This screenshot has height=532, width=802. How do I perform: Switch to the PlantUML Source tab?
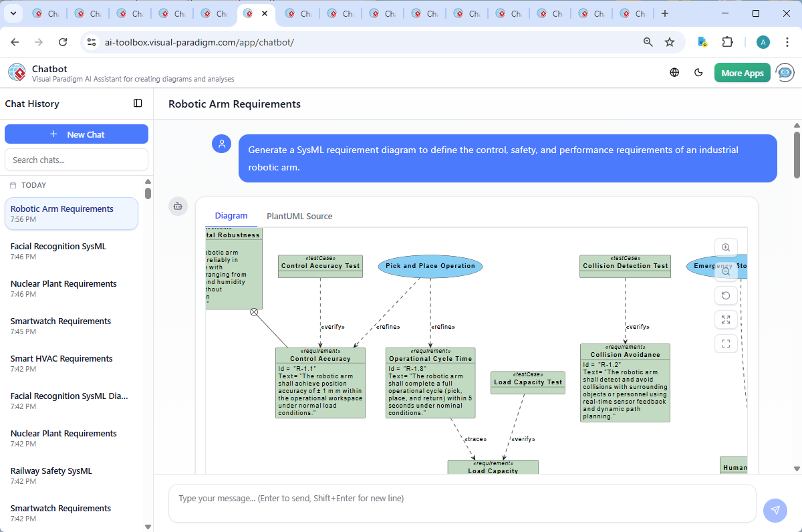299,216
